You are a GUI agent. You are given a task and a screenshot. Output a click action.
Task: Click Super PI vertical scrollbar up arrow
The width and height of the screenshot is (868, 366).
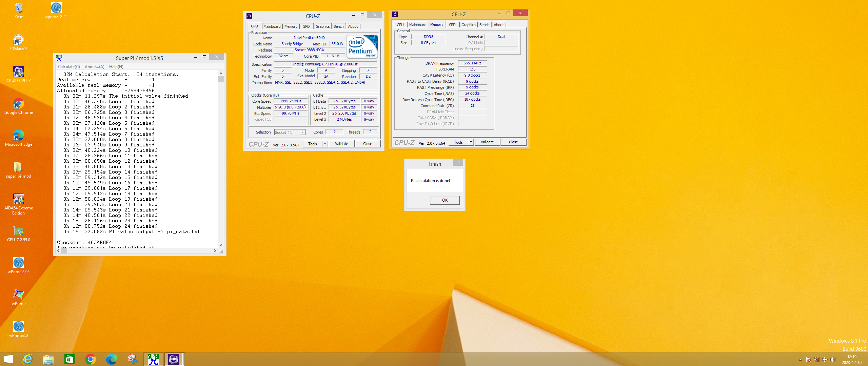[x=221, y=73]
